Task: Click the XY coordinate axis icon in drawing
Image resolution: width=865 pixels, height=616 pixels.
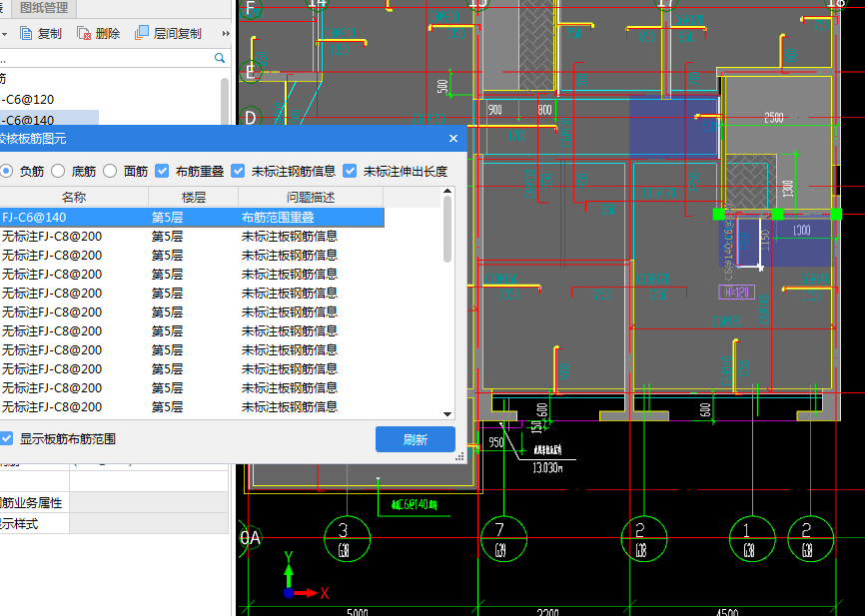Action: [306, 575]
